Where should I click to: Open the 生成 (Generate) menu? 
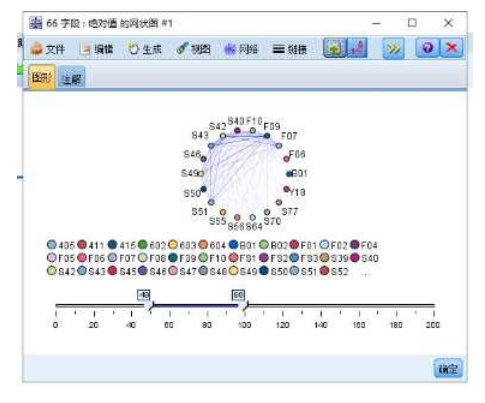click(145, 49)
